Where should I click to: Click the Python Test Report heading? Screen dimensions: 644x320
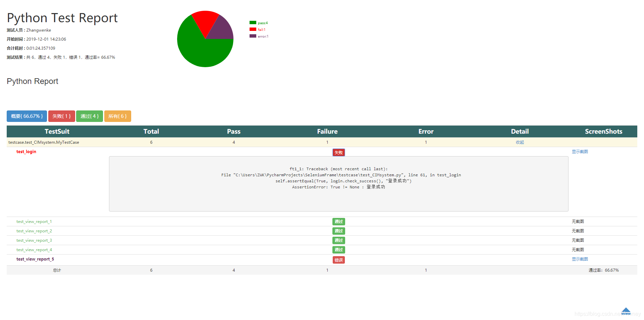pyautogui.click(x=62, y=18)
